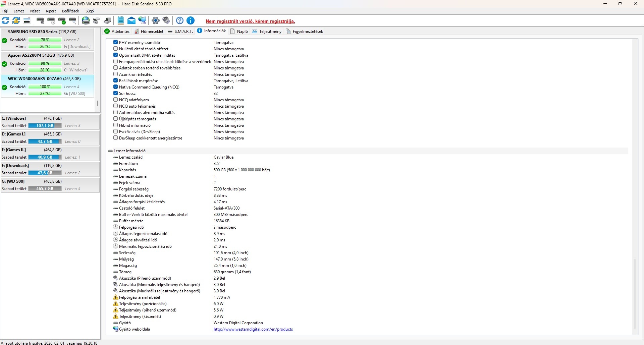
Task: Click the first of two grey drive icons
Action: (97, 21)
